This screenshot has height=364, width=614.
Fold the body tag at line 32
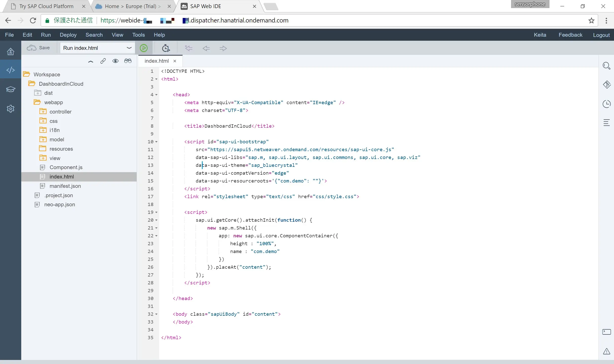156,314
